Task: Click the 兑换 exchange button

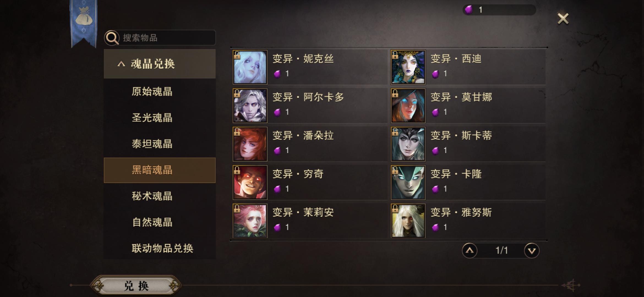Action: [136, 286]
